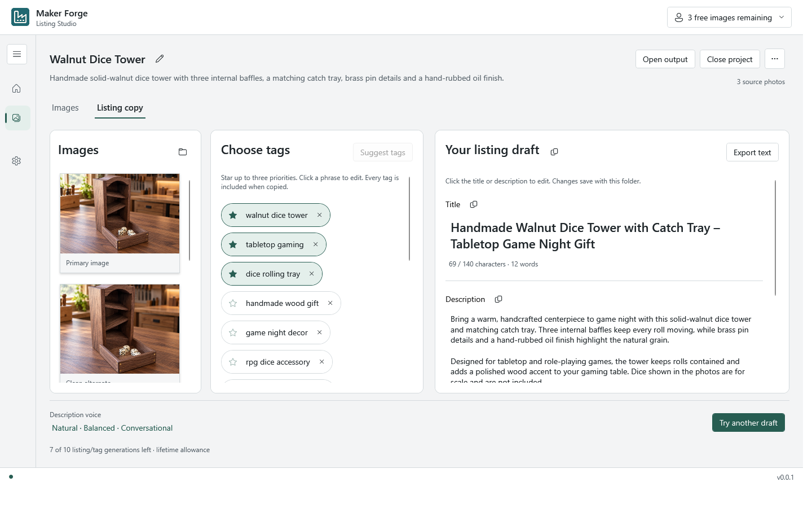812x508 pixels.
Task: Toggle the hamburger navigation menu
Action: tap(17, 54)
